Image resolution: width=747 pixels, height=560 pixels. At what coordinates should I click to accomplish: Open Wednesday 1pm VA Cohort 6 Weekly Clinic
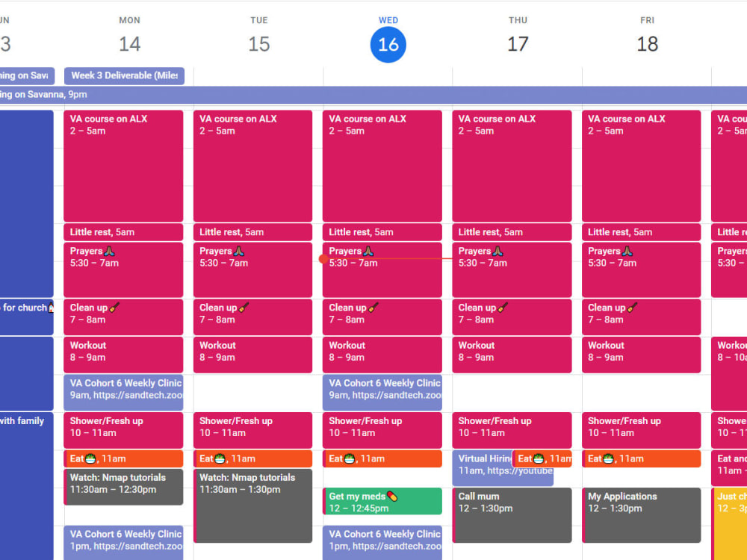coord(382,542)
